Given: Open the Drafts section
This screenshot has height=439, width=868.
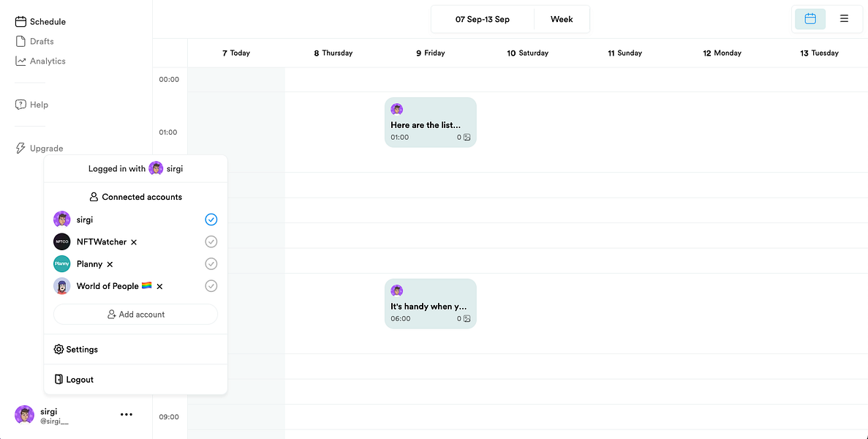Looking at the screenshot, I should tap(34, 42).
